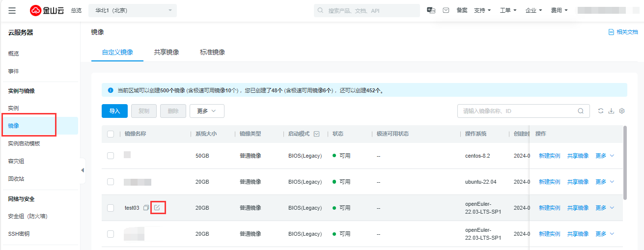Click 新建实例 for the ubuntu-22.04 image

[549, 182]
